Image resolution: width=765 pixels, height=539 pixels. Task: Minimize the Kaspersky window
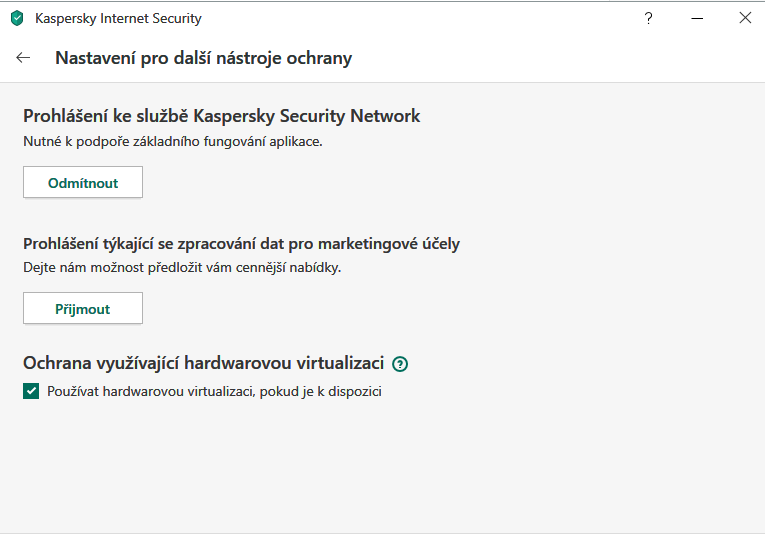[697, 18]
